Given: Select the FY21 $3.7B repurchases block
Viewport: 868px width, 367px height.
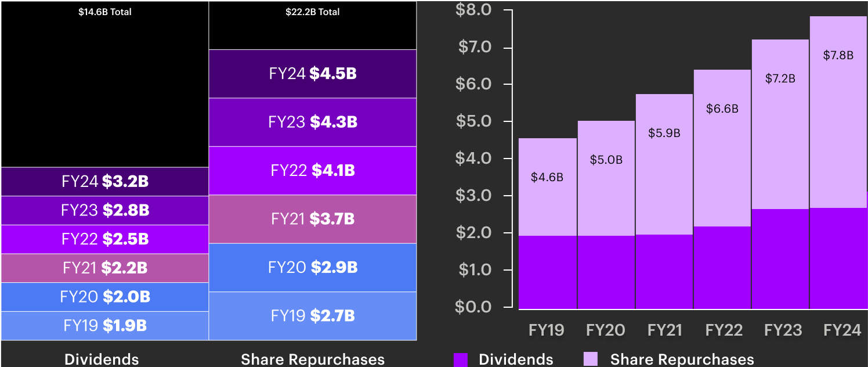Looking at the screenshot, I should [313, 219].
